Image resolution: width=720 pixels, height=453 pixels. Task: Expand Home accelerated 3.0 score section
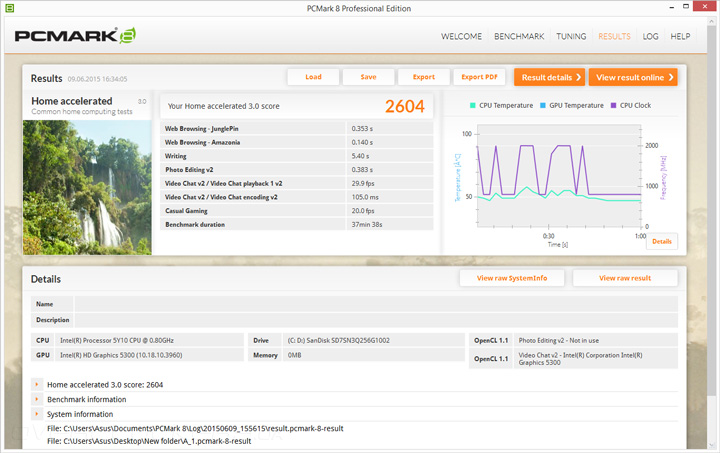coord(37,385)
